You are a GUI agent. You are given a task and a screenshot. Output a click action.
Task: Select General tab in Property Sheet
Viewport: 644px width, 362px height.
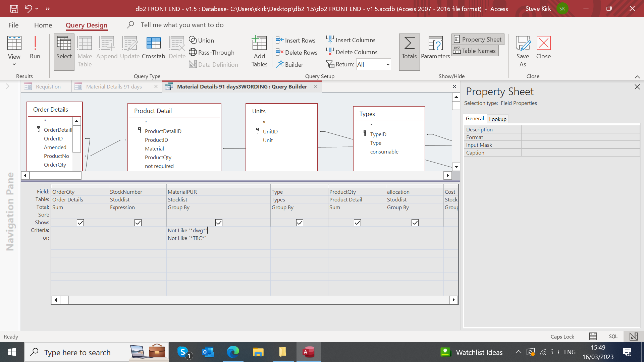point(475,119)
